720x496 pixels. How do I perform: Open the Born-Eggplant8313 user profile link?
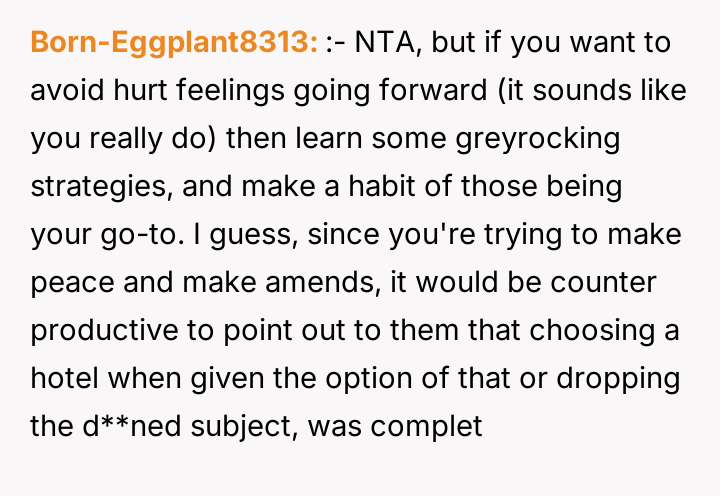pos(175,43)
